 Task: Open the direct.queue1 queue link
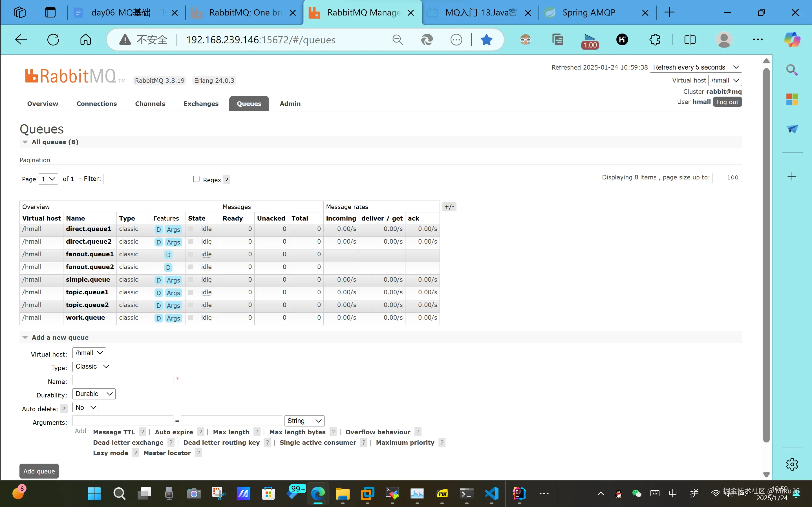(88, 229)
